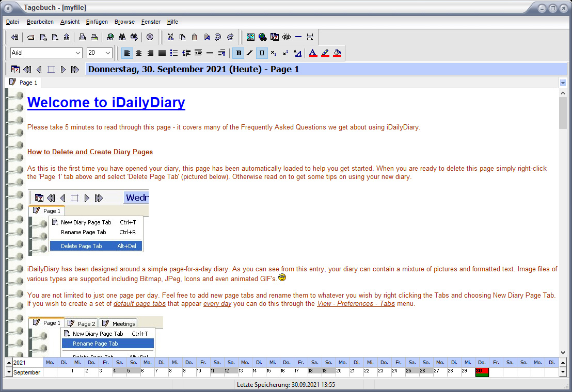The height and width of the screenshot is (392, 572).
Task: Toggle subscript formatting
Action: tap(274, 53)
